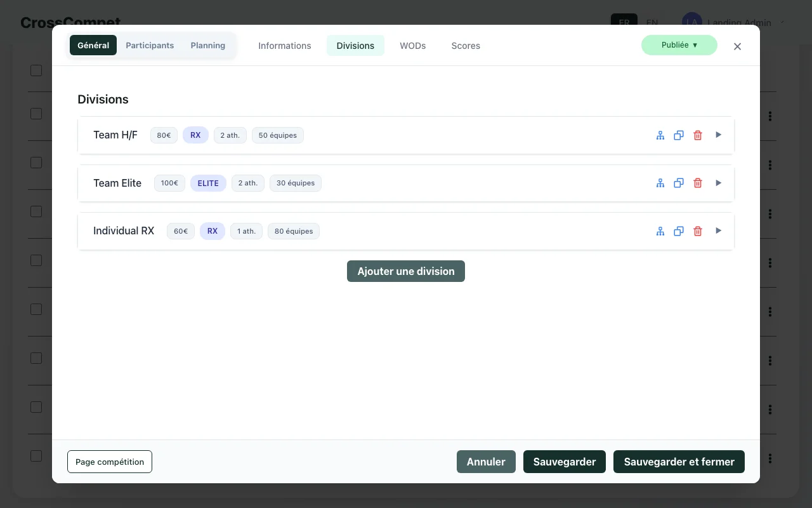The height and width of the screenshot is (508, 812).
Task: Delete the Team Elite division
Action: click(x=698, y=183)
